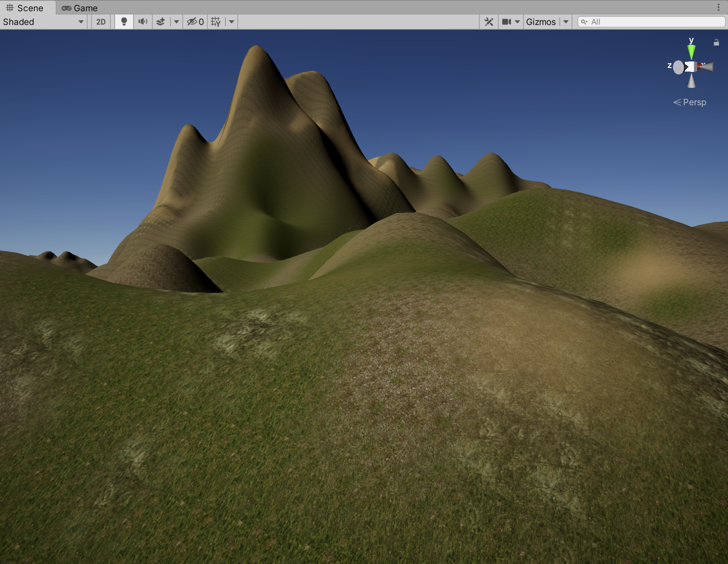
Task: Click the green Y axis cone on gizmo
Action: pos(691,52)
